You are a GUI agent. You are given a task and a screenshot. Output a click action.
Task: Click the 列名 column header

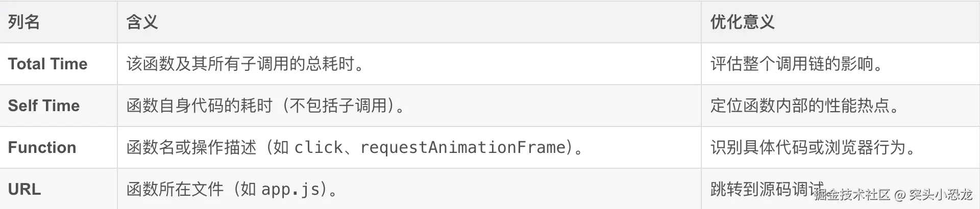point(24,22)
